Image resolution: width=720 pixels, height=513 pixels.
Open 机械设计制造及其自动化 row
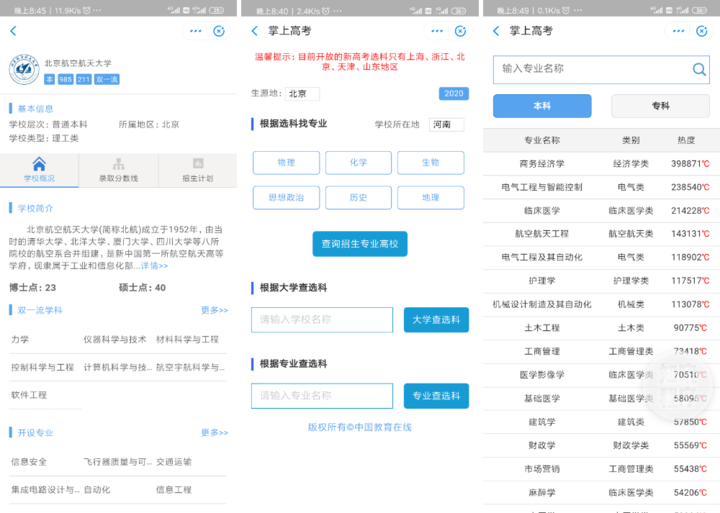(601, 304)
